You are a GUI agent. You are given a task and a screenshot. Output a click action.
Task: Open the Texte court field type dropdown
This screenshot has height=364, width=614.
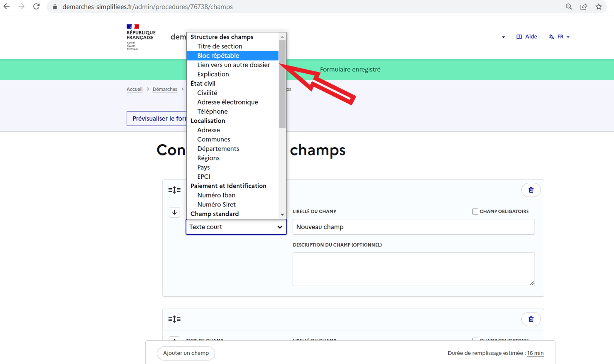coord(236,227)
